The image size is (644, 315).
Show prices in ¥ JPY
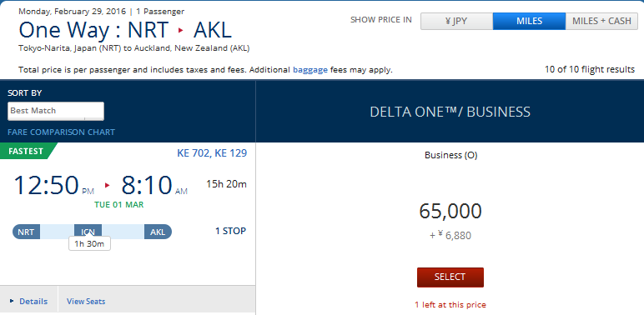point(456,22)
